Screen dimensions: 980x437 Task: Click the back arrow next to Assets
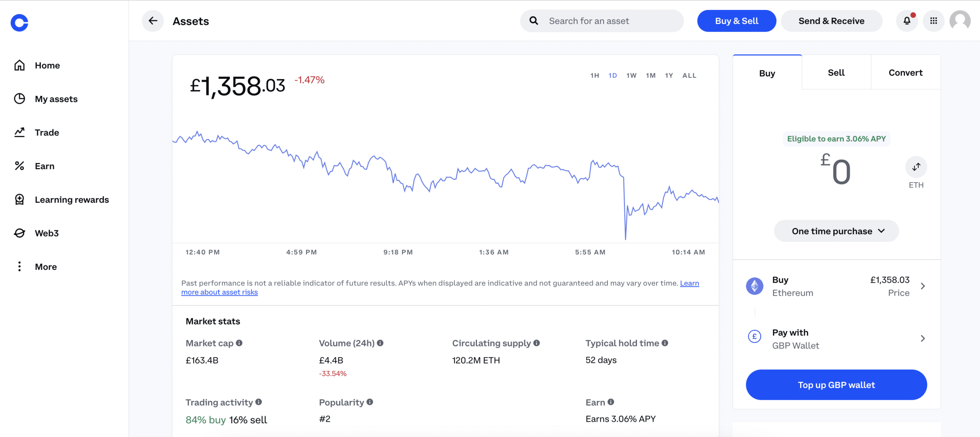click(153, 21)
